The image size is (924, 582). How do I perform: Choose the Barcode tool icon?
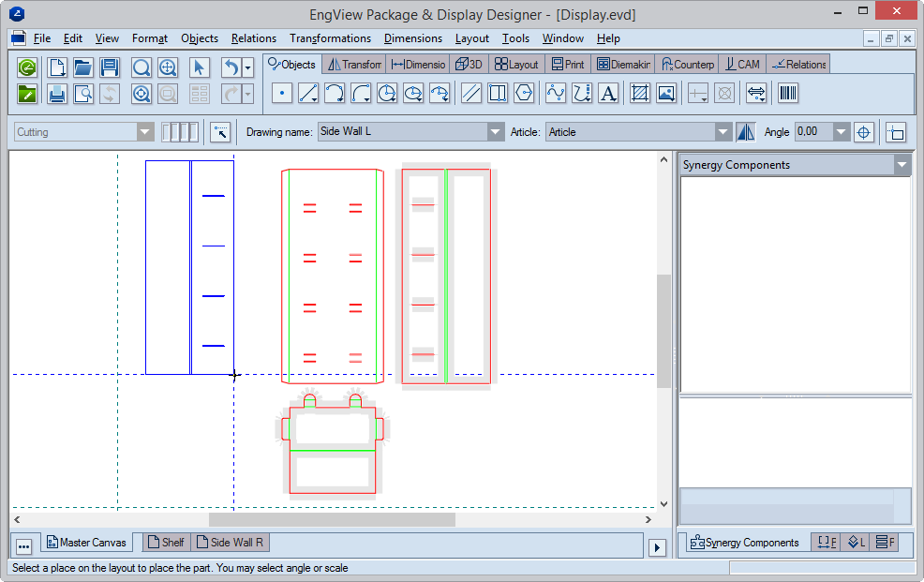click(787, 93)
